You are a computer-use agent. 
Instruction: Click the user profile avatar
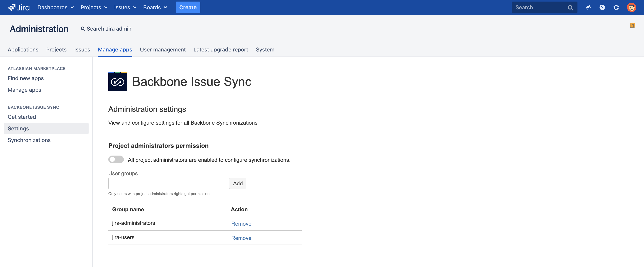pyautogui.click(x=631, y=8)
